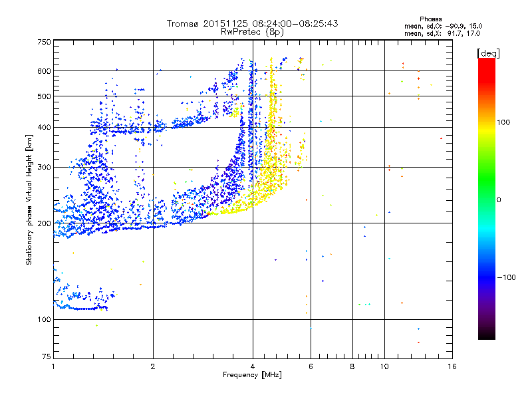This screenshot has width=532, height=399.
Task: Click the 750 tick label on height axis
Action: pyautogui.click(x=45, y=43)
